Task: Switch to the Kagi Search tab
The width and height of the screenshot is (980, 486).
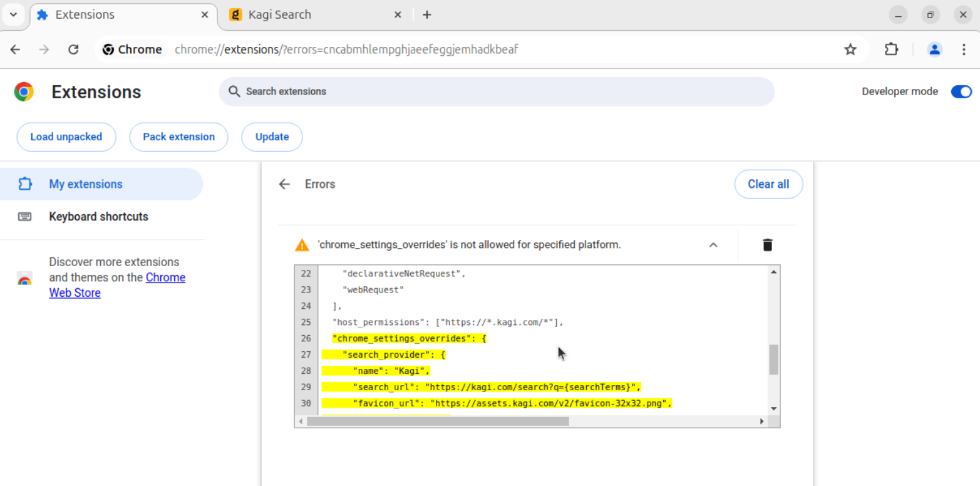Action: click(315, 14)
